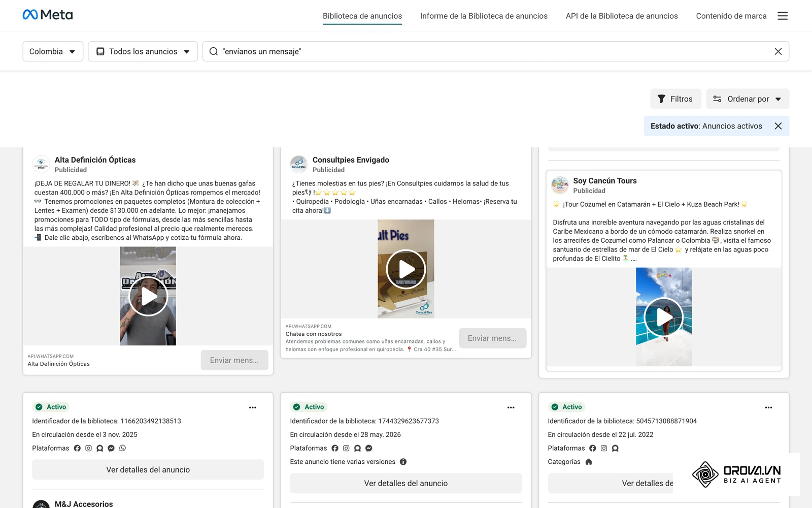Play the Consultpies Envigado video
The height and width of the screenshot is (508, 812).
coord(406,269)
